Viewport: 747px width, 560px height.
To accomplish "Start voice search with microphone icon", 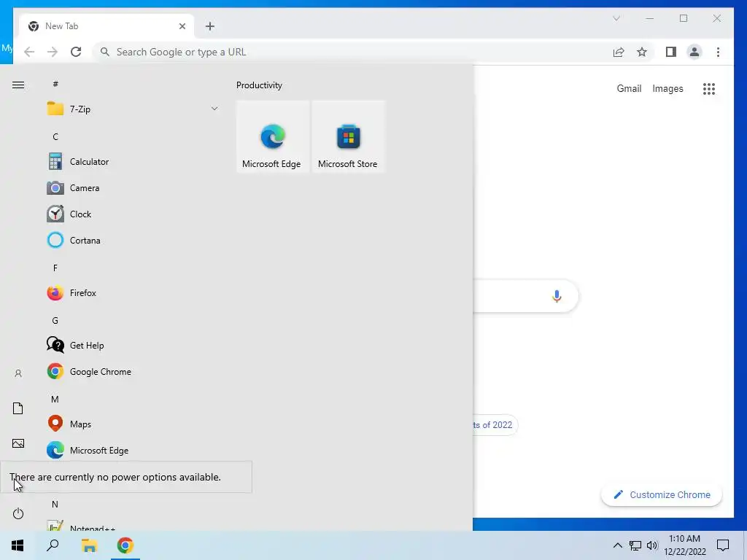I will 557,296.
